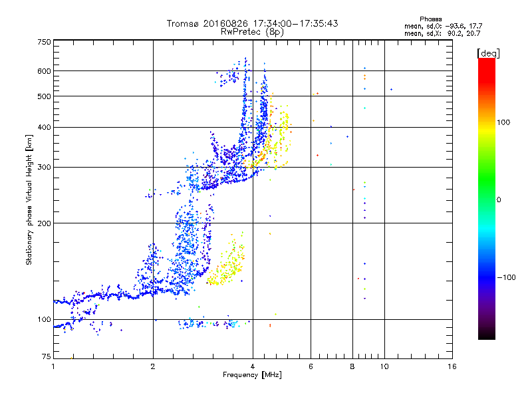
Task: Select the 'RwPretec (8p)' subtitle
Action: 252,32
